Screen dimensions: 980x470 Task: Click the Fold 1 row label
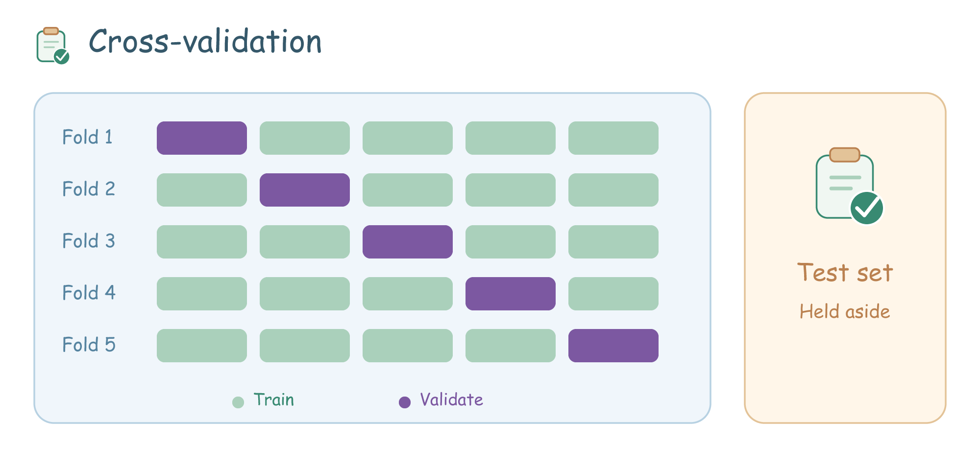pyautogui.click(x=88, y=137)
